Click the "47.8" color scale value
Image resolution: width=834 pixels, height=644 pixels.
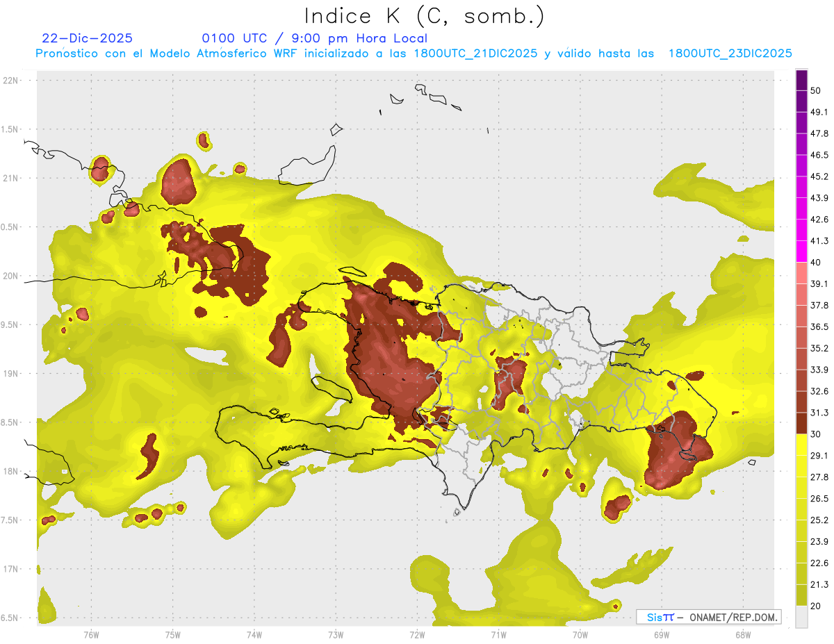point(819,133)
